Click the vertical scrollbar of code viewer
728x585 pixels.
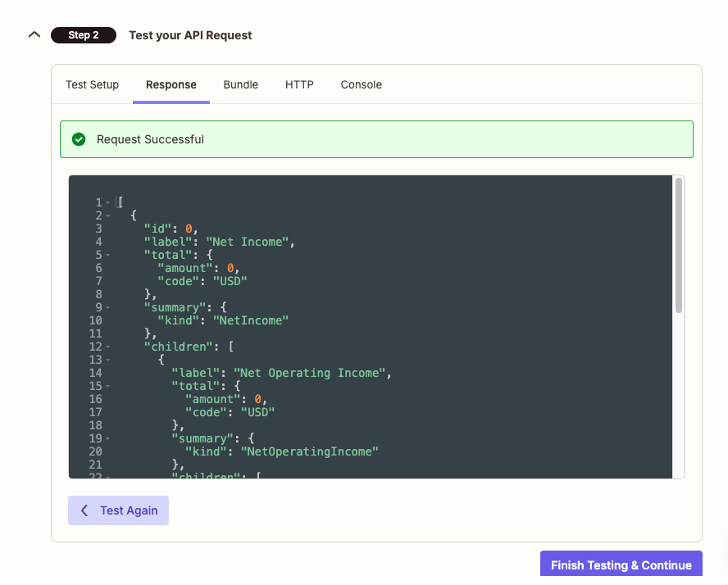679,246
